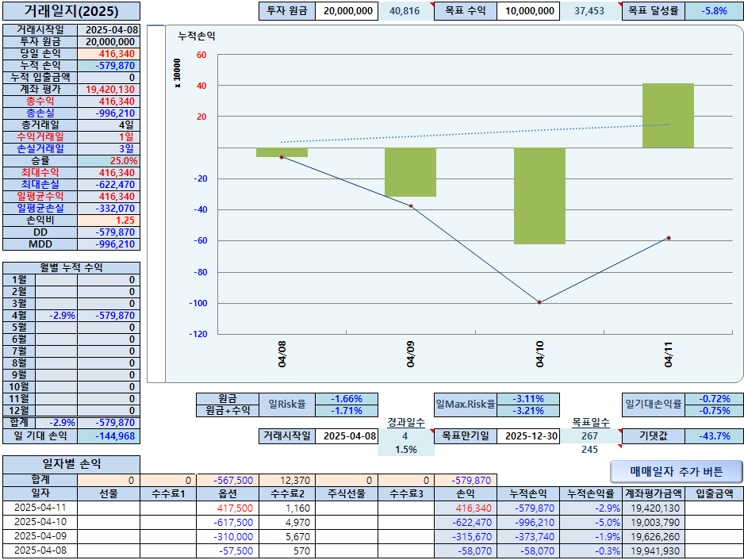Select the 손실거래일 value 3일
Image resolution: width=744 pixels, height=560 pixels.
tap(109, 148)
